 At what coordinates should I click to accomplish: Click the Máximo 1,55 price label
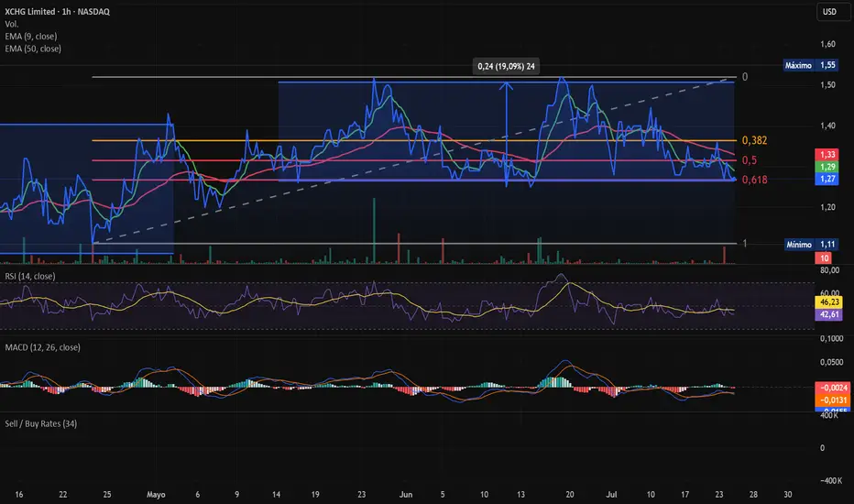810,65
